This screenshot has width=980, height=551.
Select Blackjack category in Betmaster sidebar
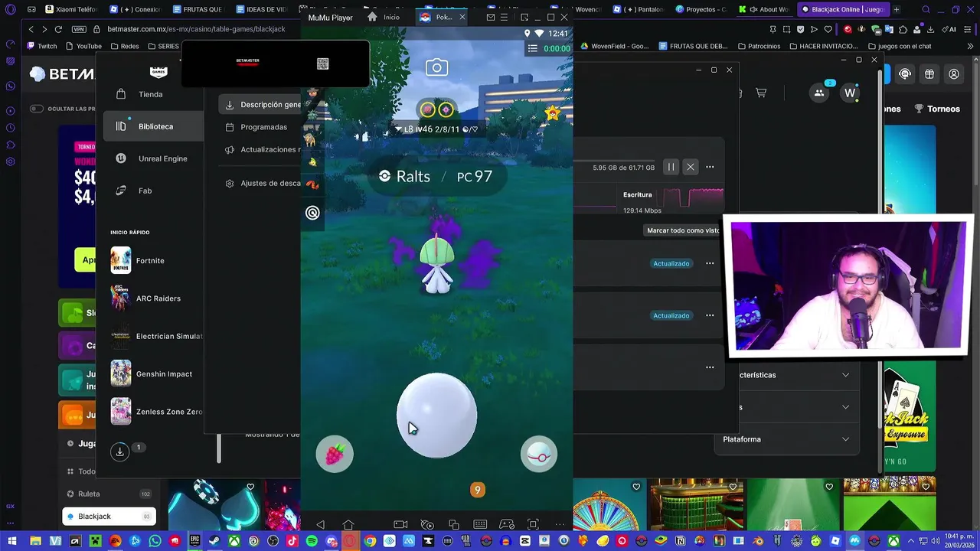click(109, 517)
